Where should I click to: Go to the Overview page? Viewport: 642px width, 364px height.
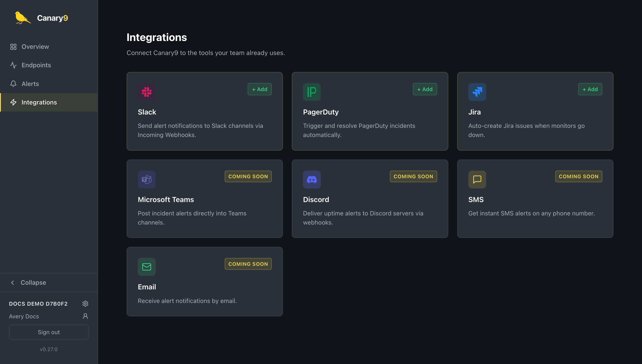coord(49,47)
